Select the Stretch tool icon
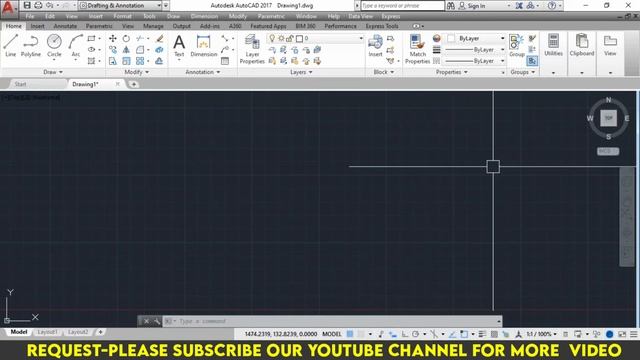 113,61
